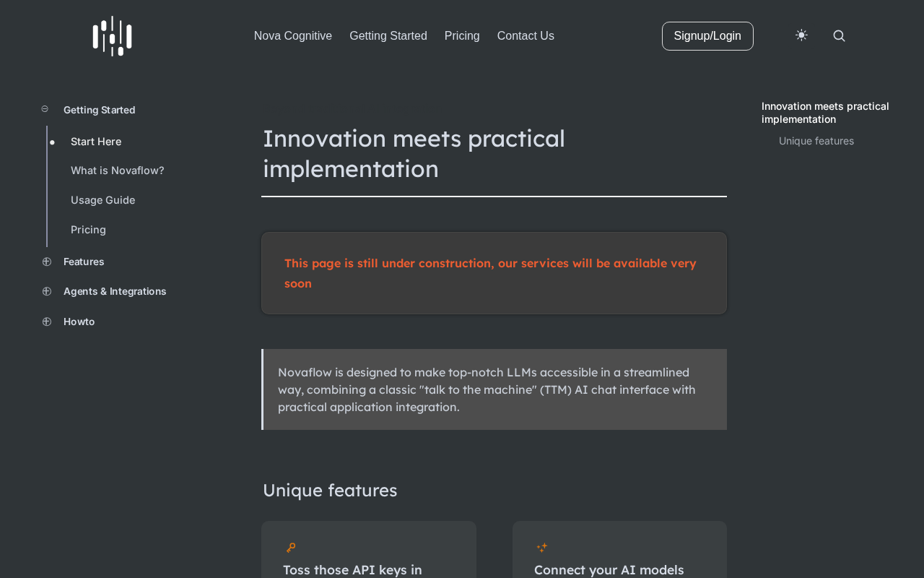The image size is (924, 578).
Task: Expand the Howto sidebar section
Action: tap(47, 322)
